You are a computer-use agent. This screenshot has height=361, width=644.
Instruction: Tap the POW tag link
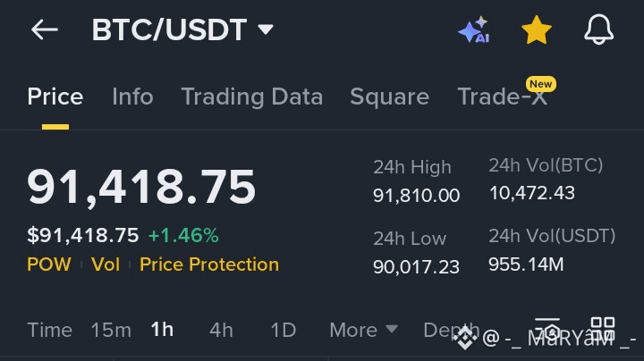point(49,264)
